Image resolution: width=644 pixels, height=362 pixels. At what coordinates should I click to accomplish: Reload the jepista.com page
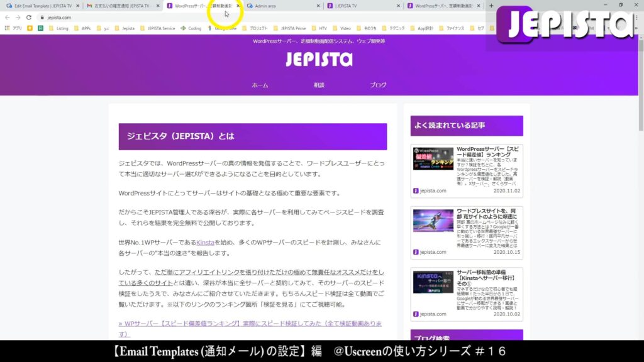29,18
